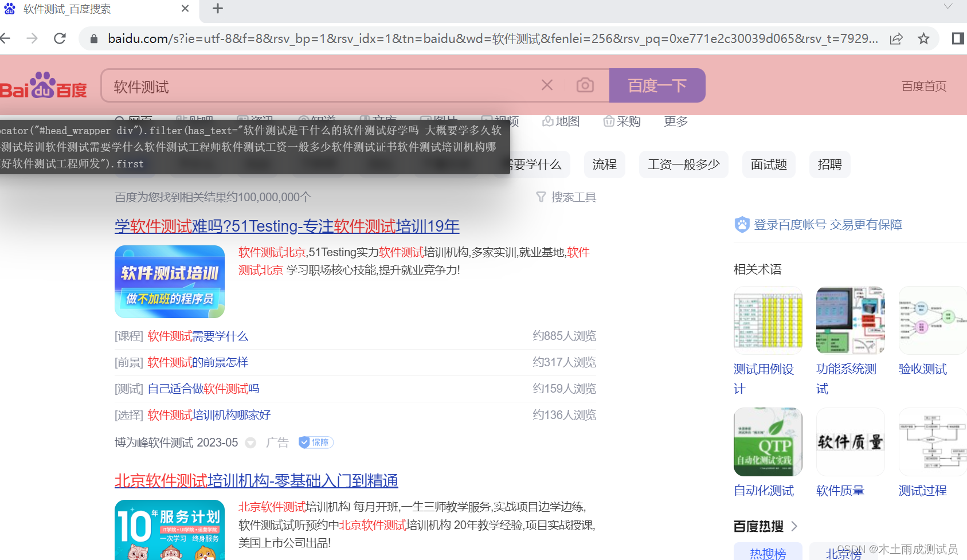The height and width of the screenshot is (560, 967).
Task: Toggle the browser side panel
Action: tap(957, 38)
